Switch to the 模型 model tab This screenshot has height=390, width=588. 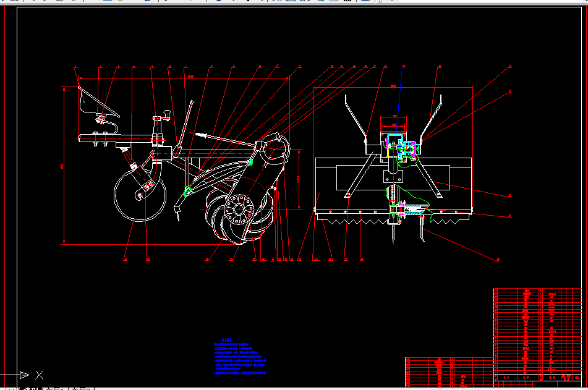click(x=32, y=389)
